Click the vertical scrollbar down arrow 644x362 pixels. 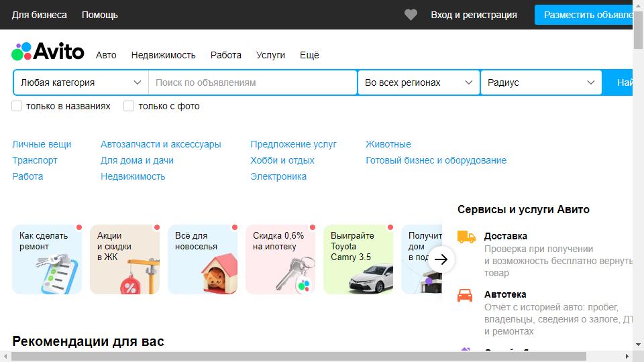click(x=638, y=345)
